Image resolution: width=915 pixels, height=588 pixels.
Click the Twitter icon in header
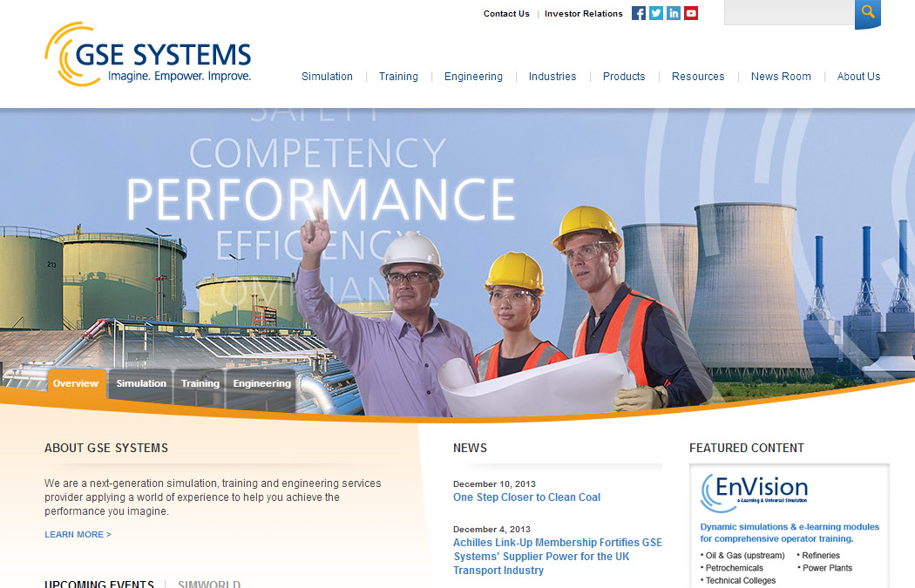656,13
